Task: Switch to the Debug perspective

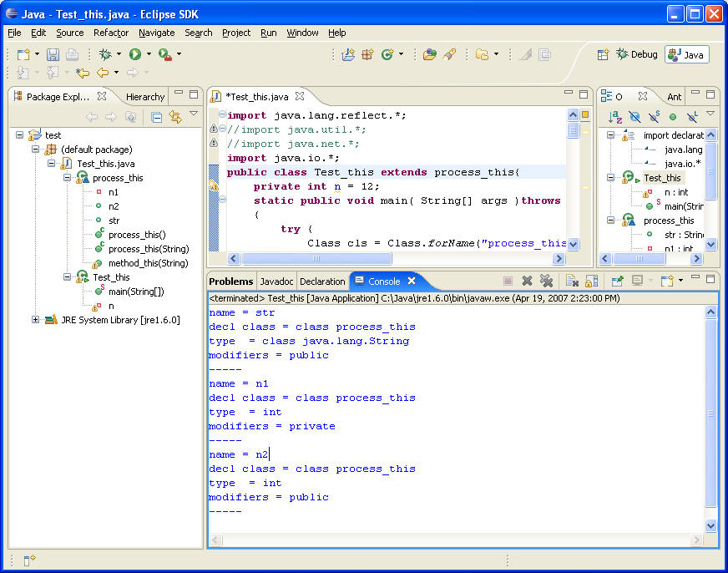Action: click(x=636, y=54)
